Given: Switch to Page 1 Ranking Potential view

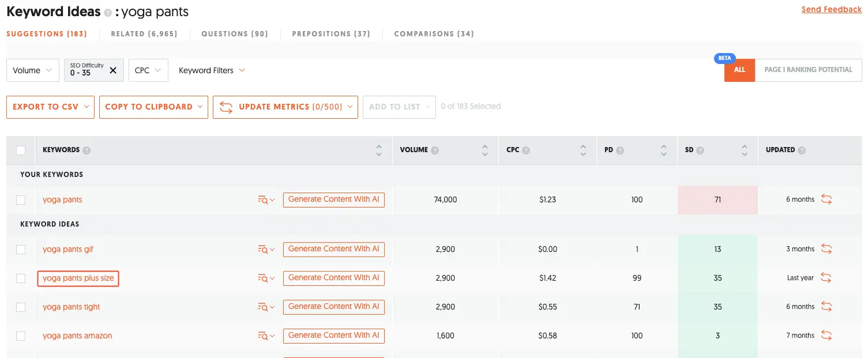Looking at the screenshot, I should (x=808, y=70).
